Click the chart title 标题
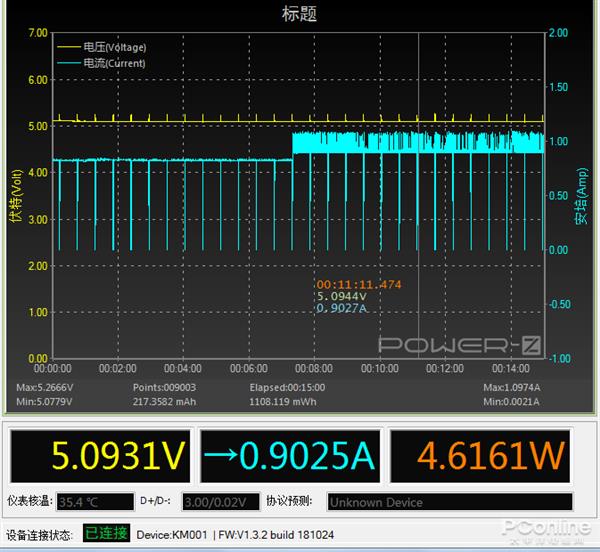This screenshot has width=600, height=552. tap(299, 13)
